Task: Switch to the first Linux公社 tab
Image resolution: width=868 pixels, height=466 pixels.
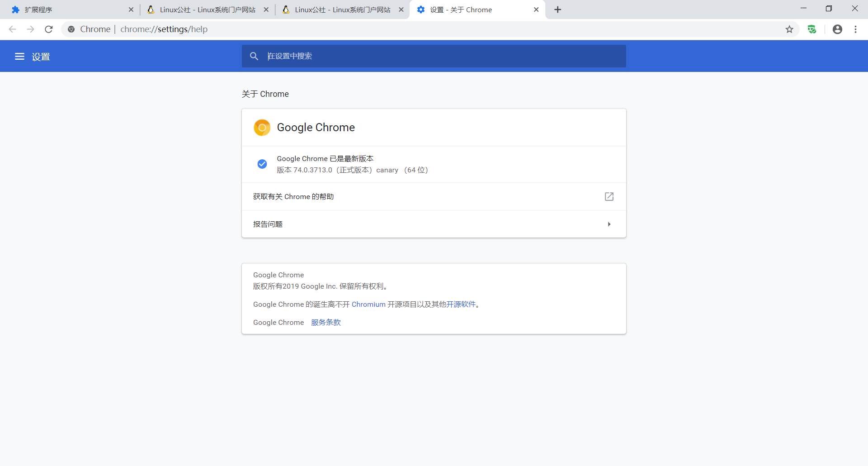Action: [207, 10]
